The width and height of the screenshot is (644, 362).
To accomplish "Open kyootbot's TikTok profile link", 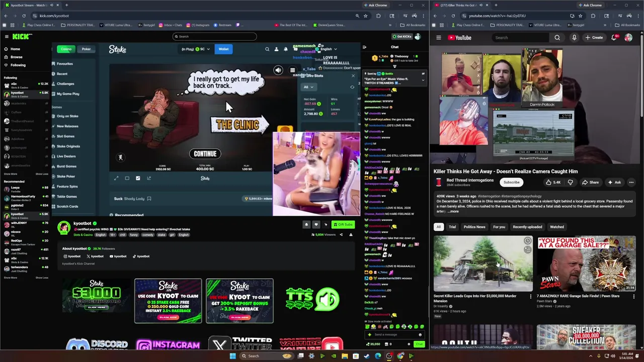I will 141,256.
